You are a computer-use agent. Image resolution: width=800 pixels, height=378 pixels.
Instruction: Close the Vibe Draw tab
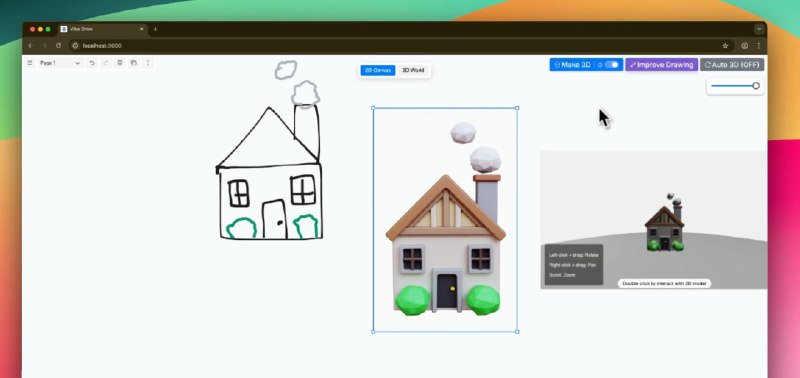click(141, 29)
